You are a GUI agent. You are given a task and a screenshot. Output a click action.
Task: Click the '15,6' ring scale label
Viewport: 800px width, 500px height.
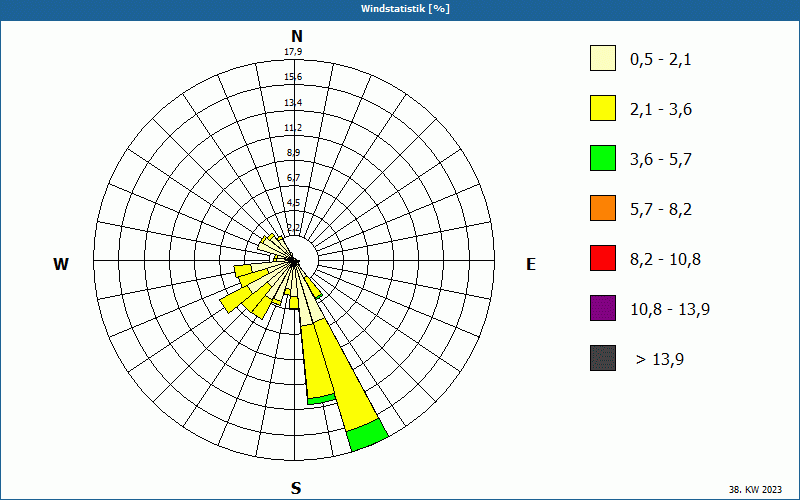click(293, 77)
